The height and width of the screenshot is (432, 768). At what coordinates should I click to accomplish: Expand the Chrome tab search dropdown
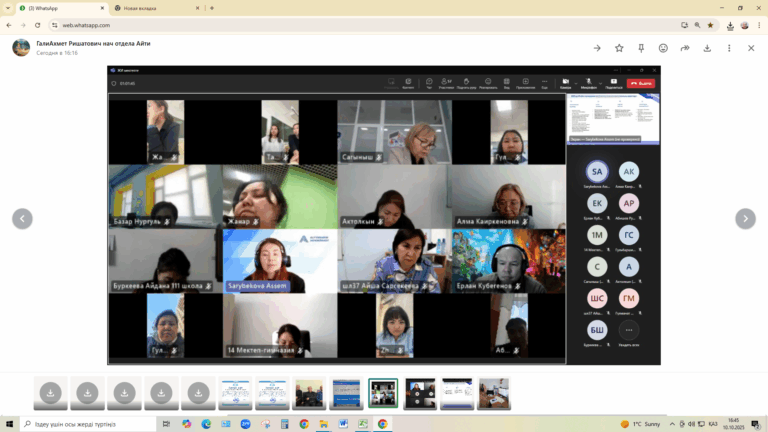coord(7,7)
